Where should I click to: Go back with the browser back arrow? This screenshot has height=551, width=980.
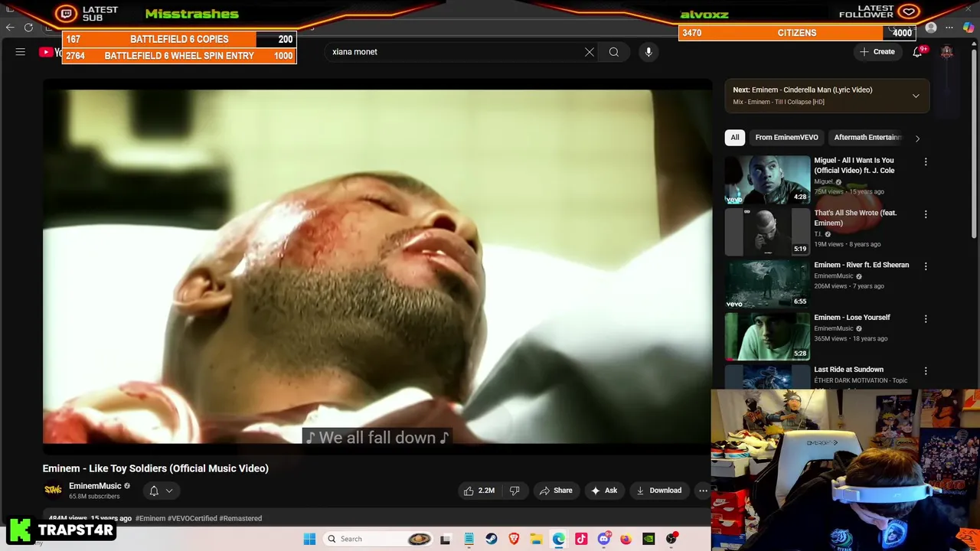[x=10, y=28]
